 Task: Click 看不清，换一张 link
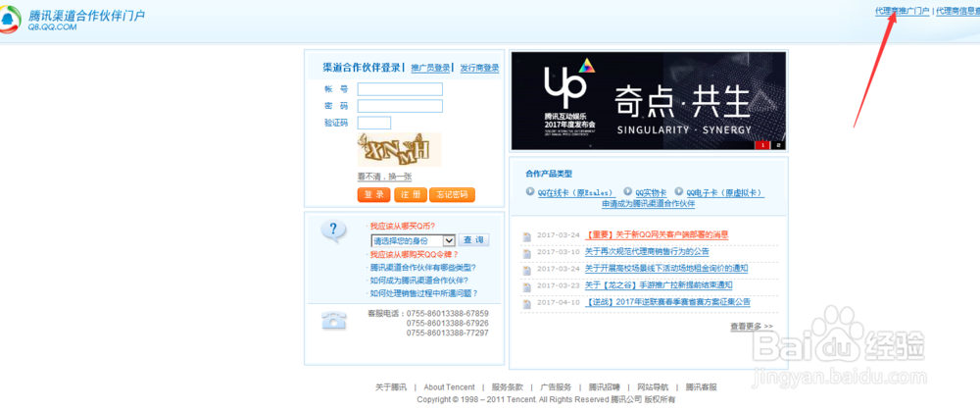tap(384, 178)
